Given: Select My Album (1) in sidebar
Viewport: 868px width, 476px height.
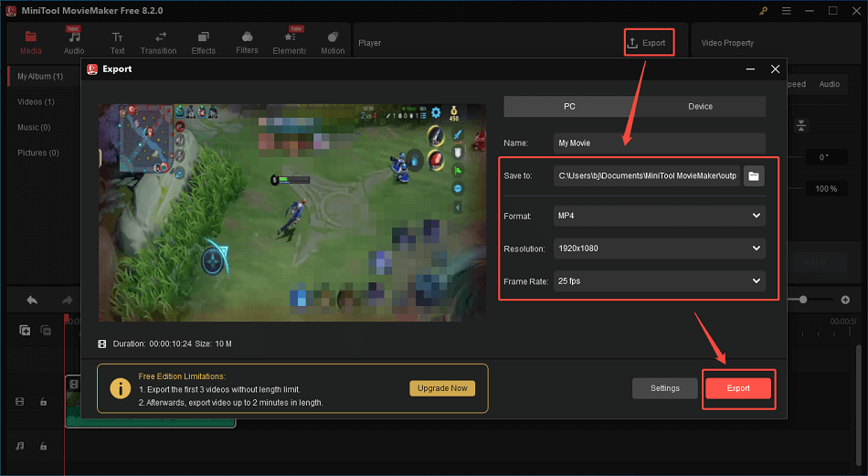Looking at the screenshot, I should click(x=40, y=77).
